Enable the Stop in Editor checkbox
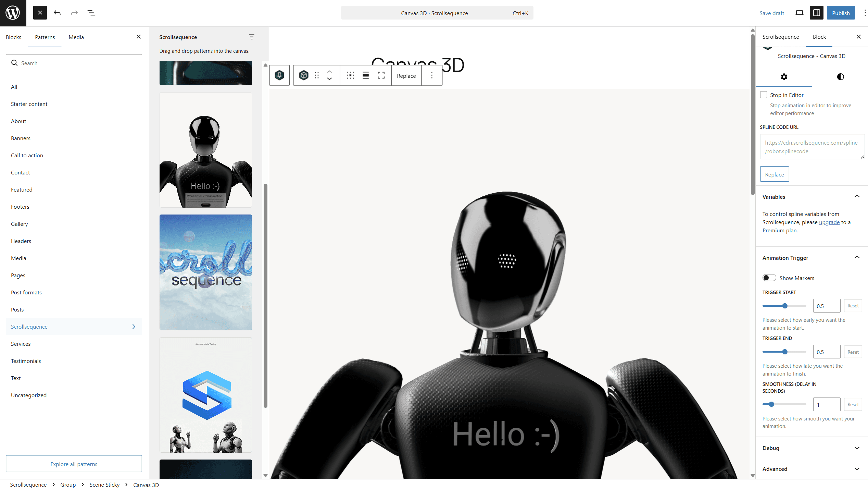 [764, 95]
